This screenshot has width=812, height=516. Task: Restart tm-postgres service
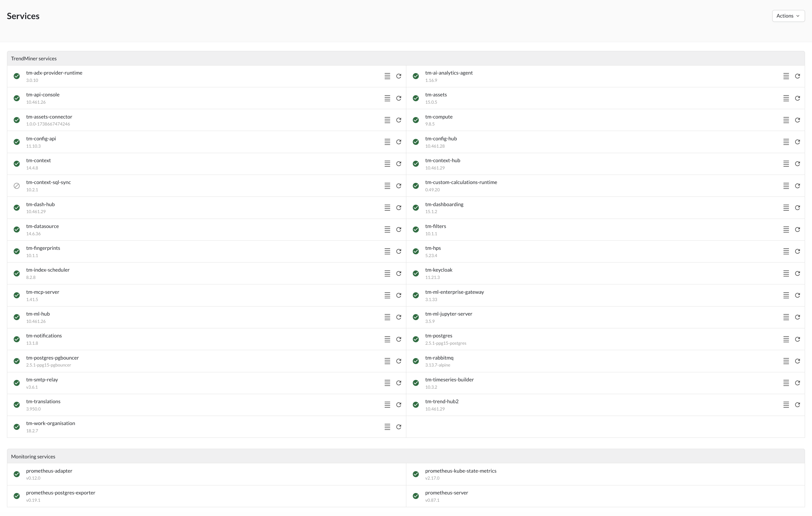tap(797, 339)
